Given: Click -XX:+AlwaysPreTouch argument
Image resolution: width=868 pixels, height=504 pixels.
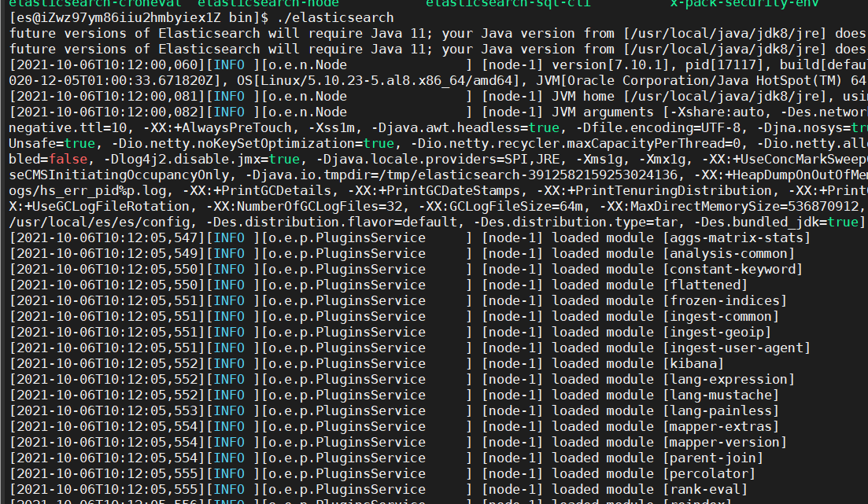Looking at the screenshot, I should click(217, 128).
